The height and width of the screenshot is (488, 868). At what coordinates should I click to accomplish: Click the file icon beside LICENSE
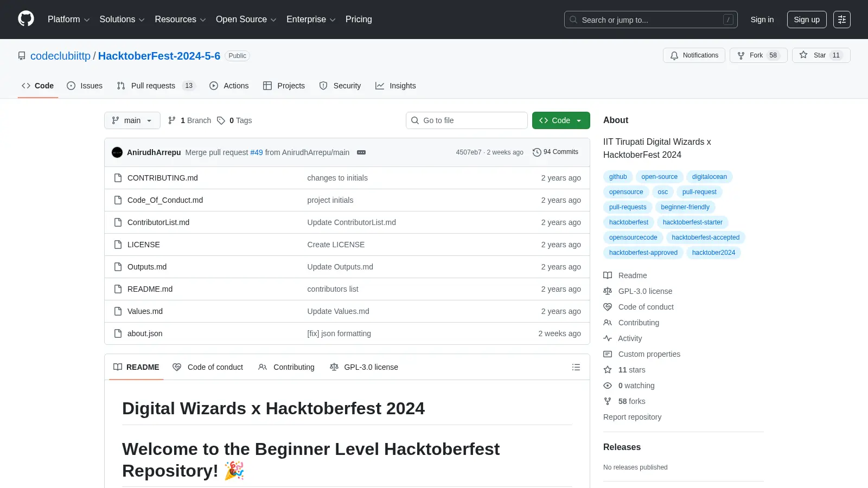pyautogui.click(x=118, y=245)
